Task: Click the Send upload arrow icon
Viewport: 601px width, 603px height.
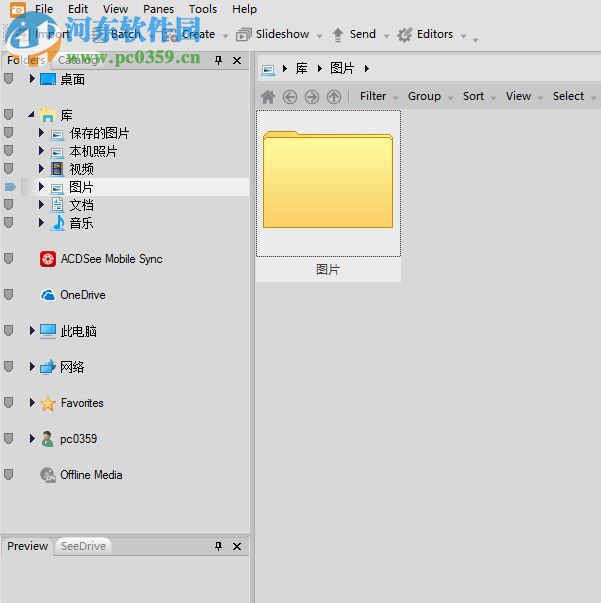Action: 338,35
